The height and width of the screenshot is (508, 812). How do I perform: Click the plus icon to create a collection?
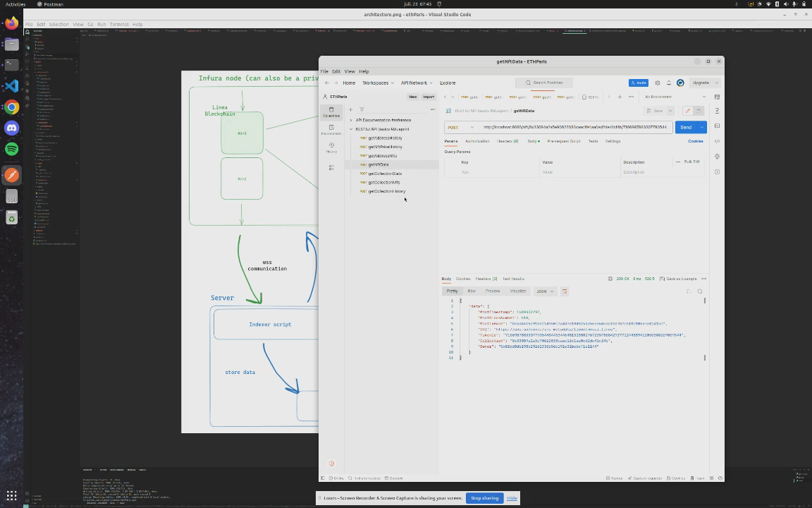pos(350,109)
